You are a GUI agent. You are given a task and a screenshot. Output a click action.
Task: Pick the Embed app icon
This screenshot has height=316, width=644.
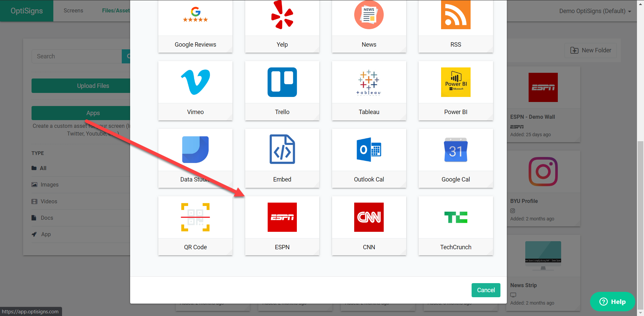282,149
